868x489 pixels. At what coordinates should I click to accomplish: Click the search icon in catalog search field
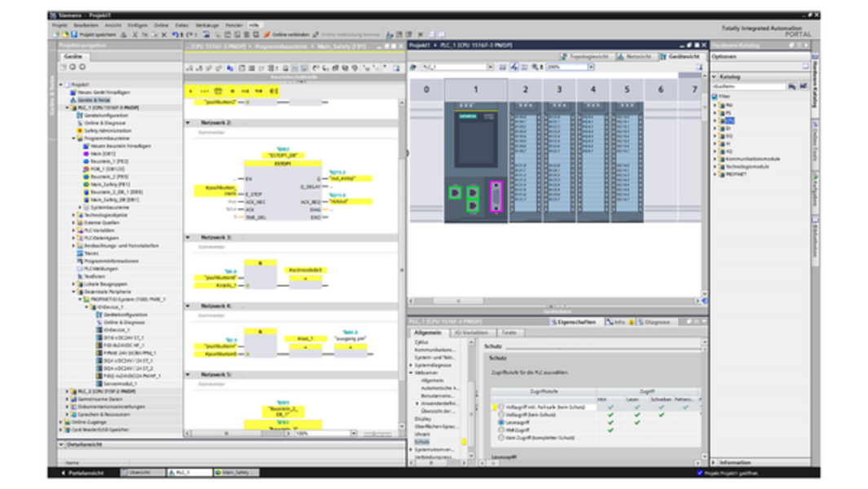[792, 86]
